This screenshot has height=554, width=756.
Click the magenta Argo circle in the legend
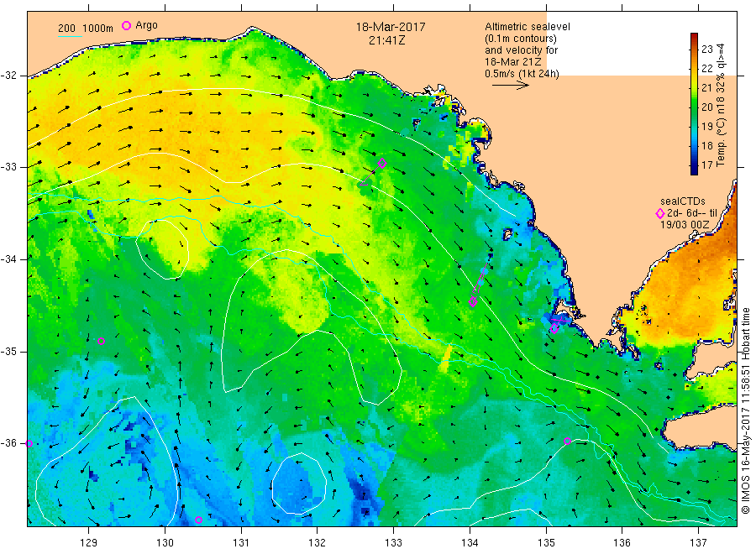coord(126,25)
